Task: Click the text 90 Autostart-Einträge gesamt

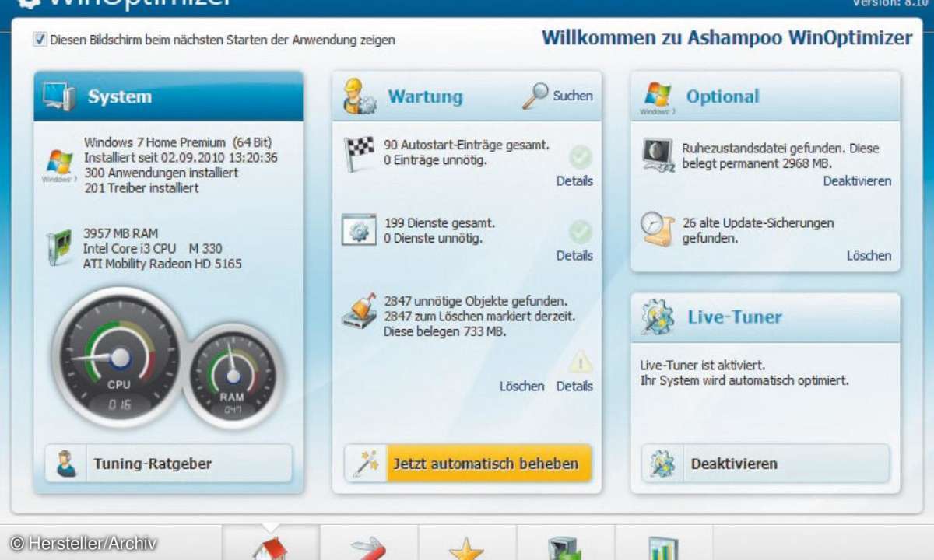Action: [x=466, y=145]
